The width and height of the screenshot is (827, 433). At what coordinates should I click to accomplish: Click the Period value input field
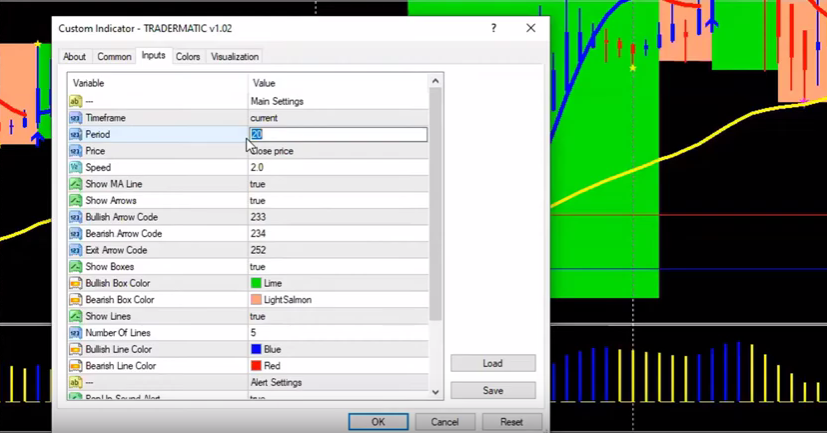coord(338,134)
